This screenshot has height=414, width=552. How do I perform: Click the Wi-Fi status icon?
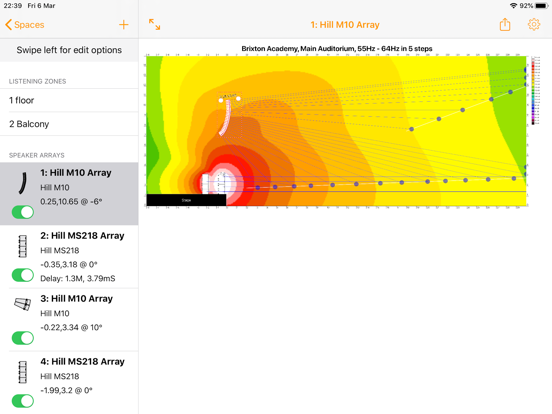[x=514, y=6]
